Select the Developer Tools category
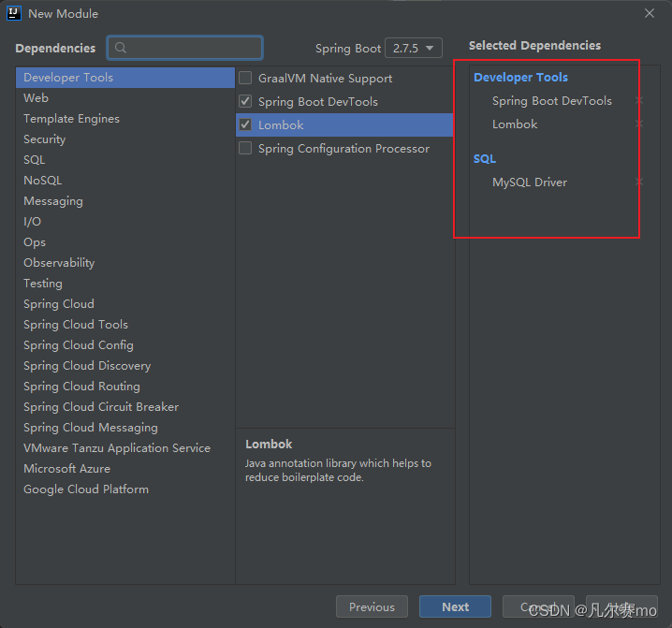This screenshot has height=628, width=672. tap(125, 78)
